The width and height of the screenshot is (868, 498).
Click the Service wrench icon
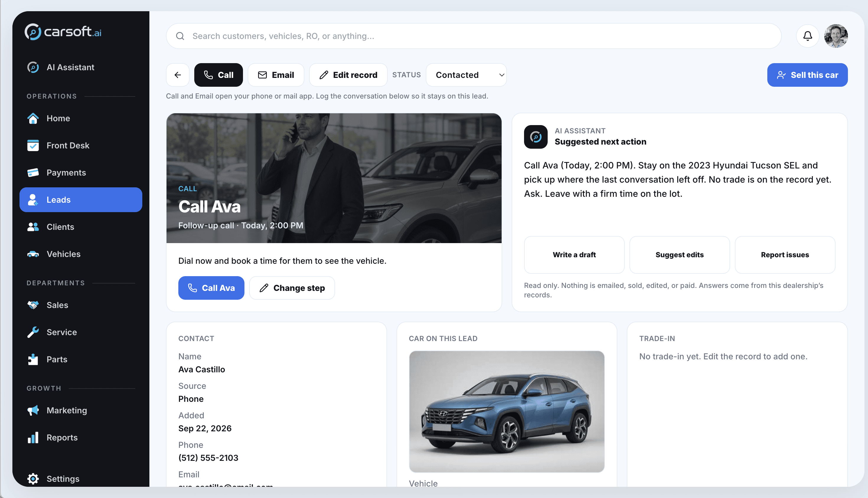coord(33,332)
